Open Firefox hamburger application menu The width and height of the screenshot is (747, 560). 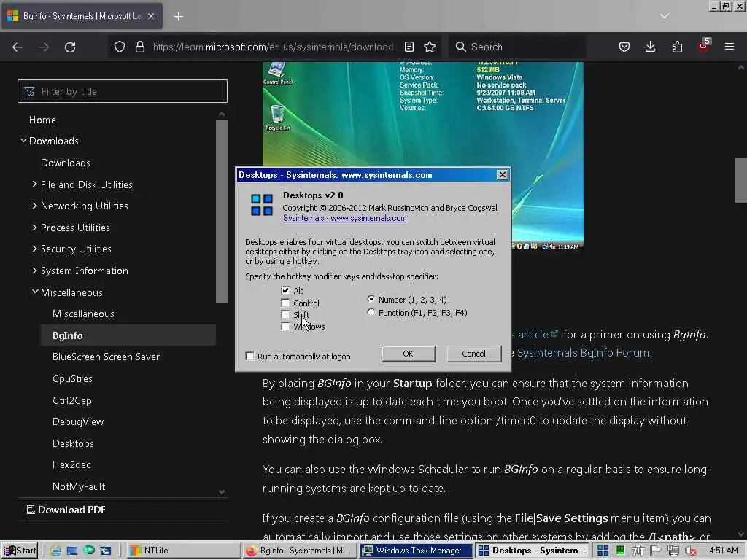tap(729, 47)
